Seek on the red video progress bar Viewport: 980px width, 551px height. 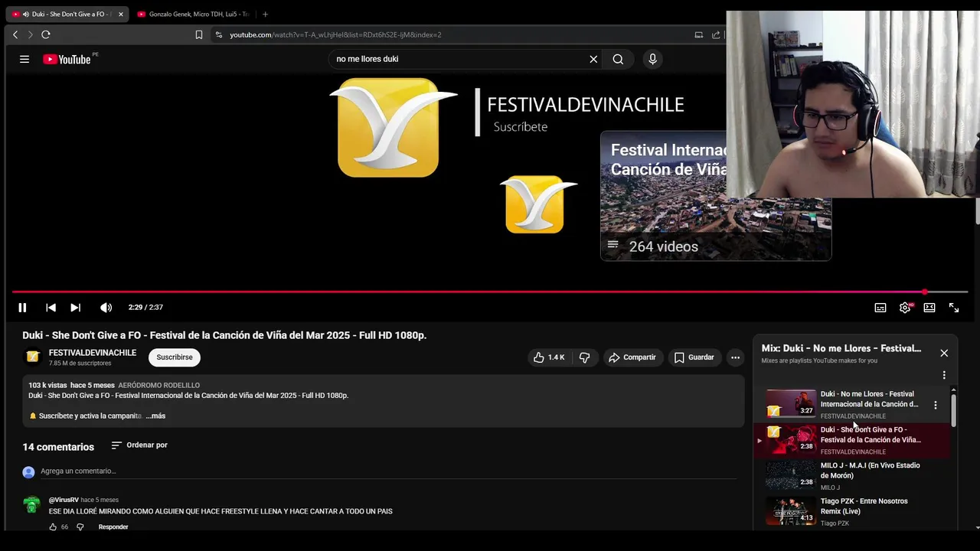(490, 292)
